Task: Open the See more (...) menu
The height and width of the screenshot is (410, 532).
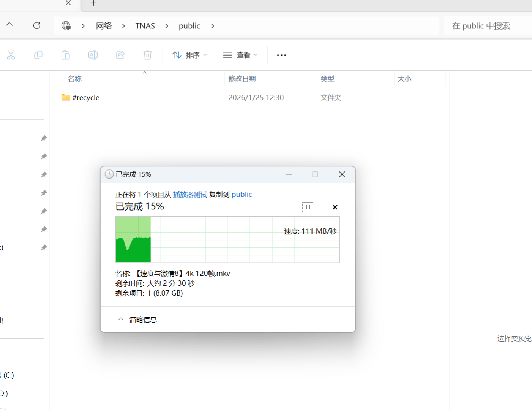Action: click(x=281, y=55)
